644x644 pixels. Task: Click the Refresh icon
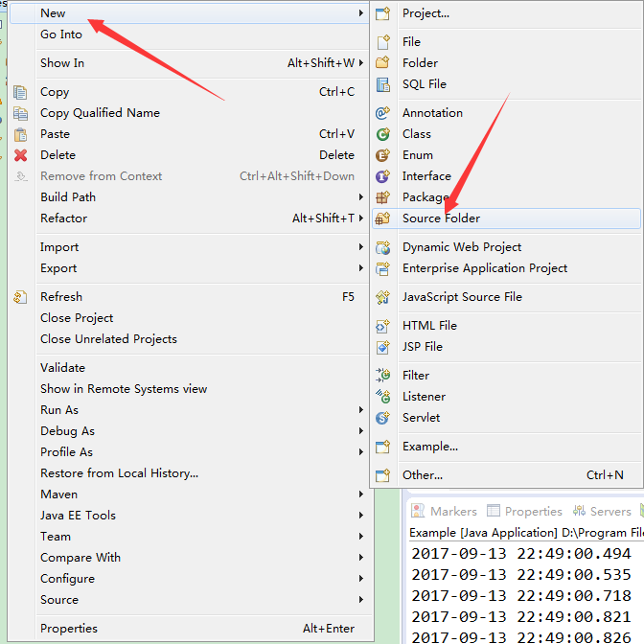(20, 297)
